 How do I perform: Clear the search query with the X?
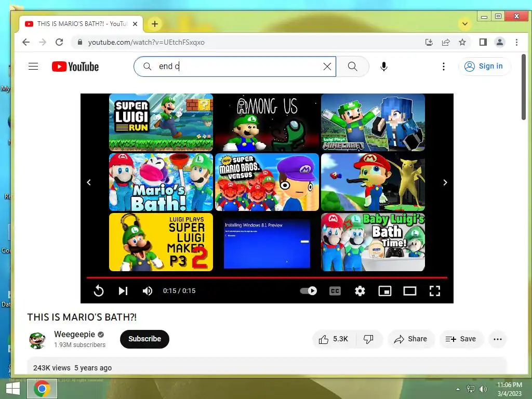tap(327, 66)
